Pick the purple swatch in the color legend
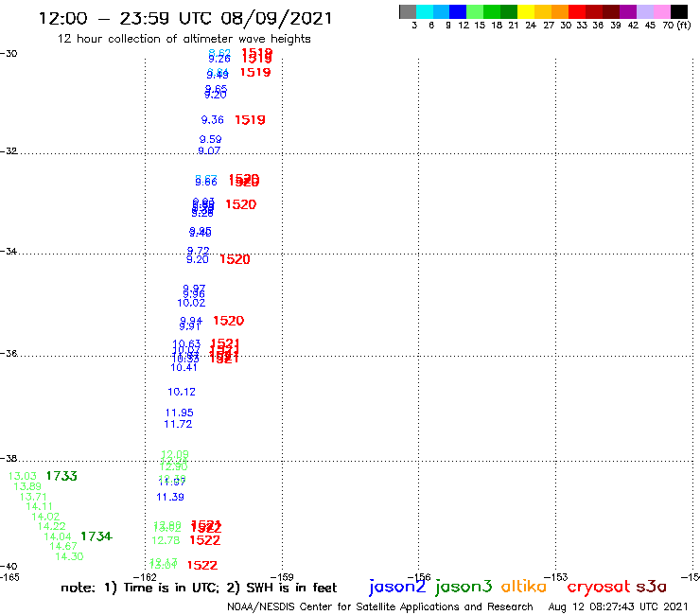Image resolution: width=700 pixels, height=615 pixels. (x=628, y=11)
